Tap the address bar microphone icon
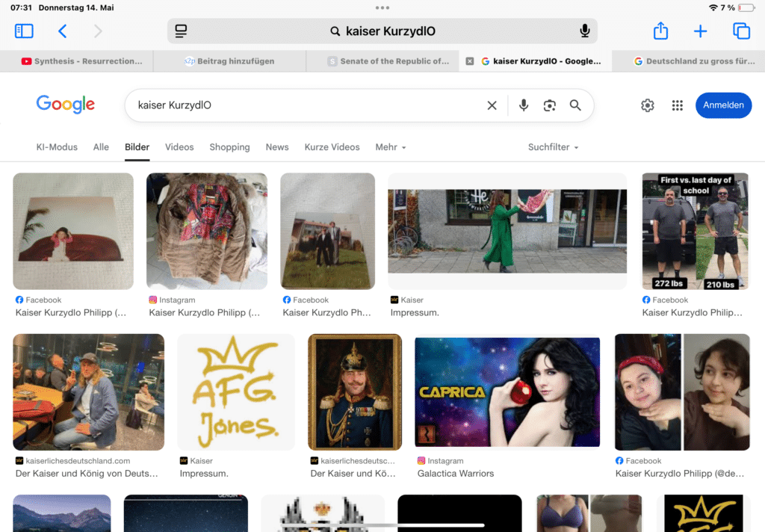765x532 pixels. tap(584, 31)
